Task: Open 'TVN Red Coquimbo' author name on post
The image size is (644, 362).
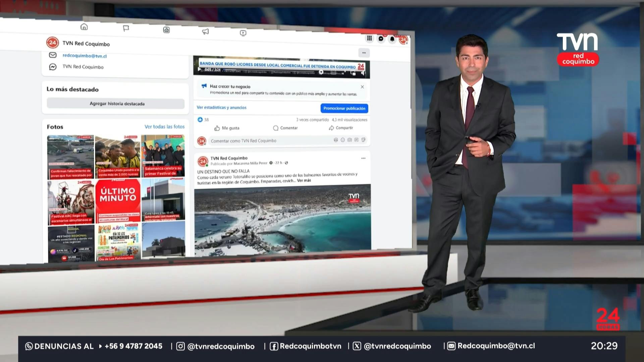Action: click(229, 158)
